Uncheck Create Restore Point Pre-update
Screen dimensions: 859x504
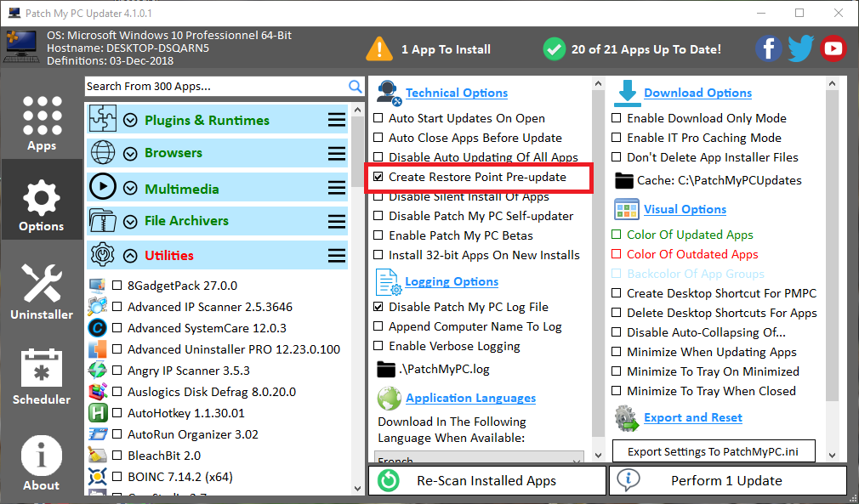pyautogui.click(x=379, y=177)
